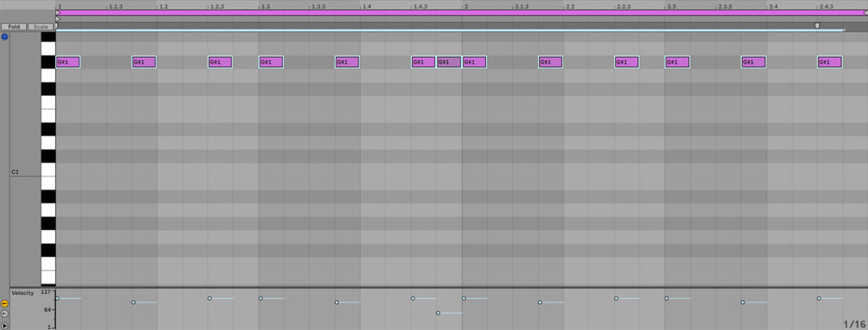This screenshot has width=868, height=330.
Task: Toggle the headphone MIDI editor preview icon
Action: coord(5,35)
